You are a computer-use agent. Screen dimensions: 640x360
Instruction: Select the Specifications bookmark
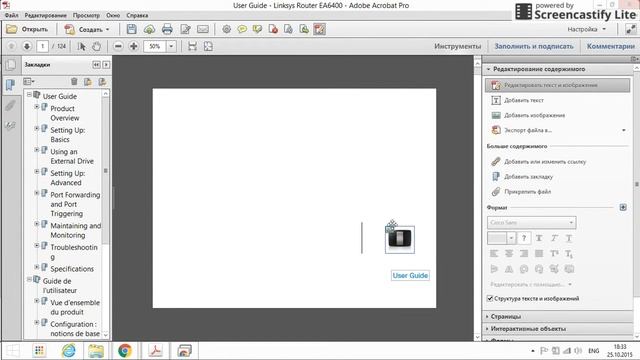pos(72,269)
